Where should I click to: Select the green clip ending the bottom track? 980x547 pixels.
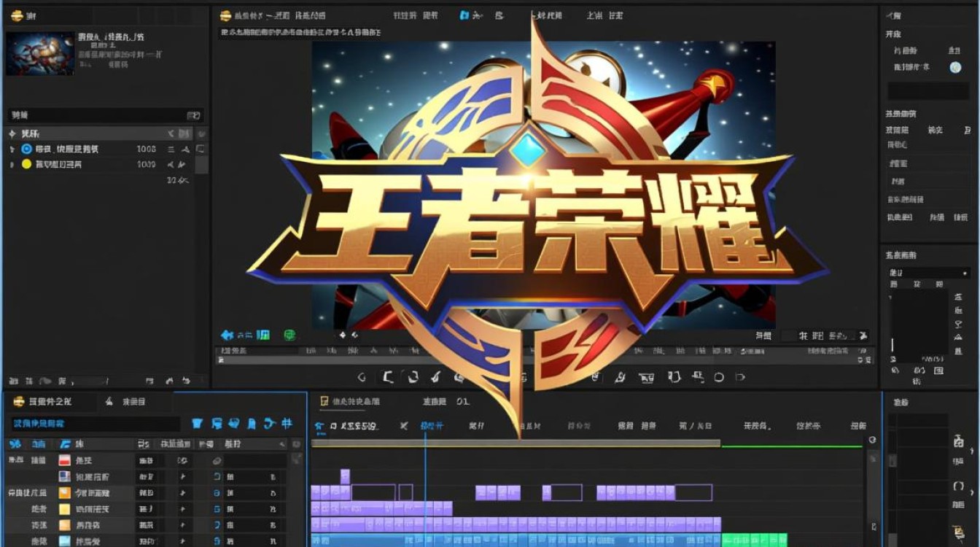[755, 540]
